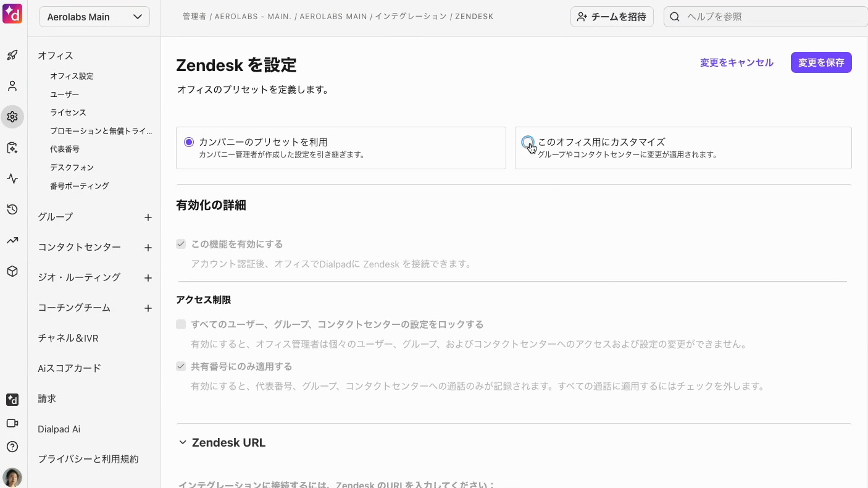Viewport: 868px width, 488px height.
Task: Open the Aerolabs Main office dropdown
Action: [x=94, y=17]
